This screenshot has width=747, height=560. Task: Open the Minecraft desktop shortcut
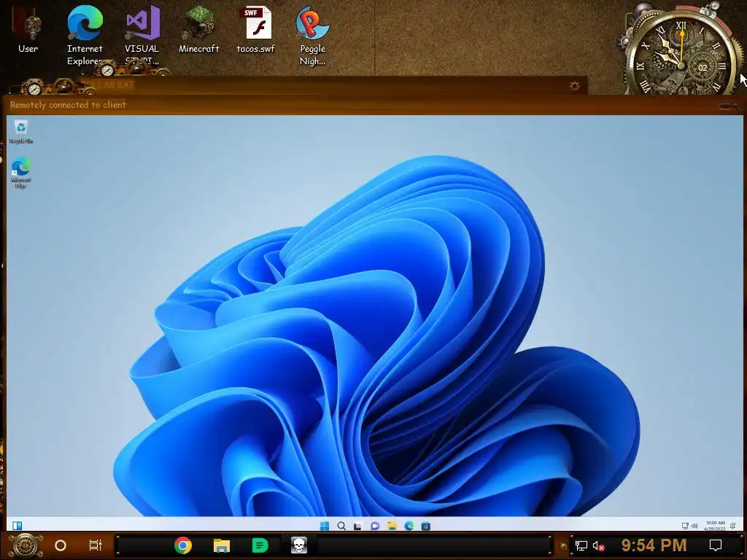click(198, 29)
